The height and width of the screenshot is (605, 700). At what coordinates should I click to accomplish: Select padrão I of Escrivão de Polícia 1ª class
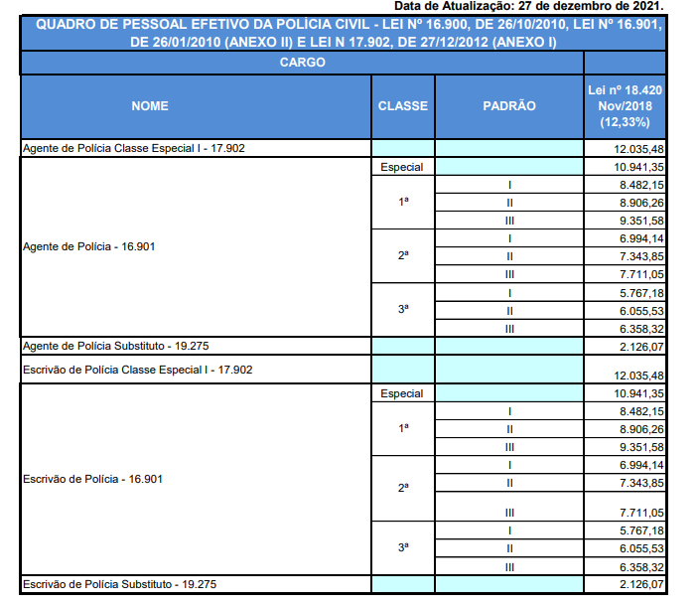pyautogui.click(x=509, y=411)
